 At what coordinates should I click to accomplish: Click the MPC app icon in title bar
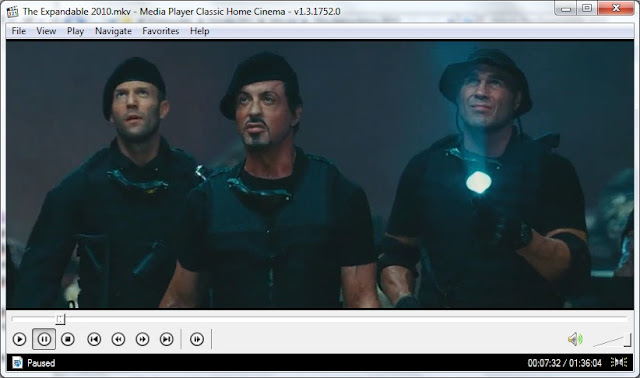tap(13, 11)
